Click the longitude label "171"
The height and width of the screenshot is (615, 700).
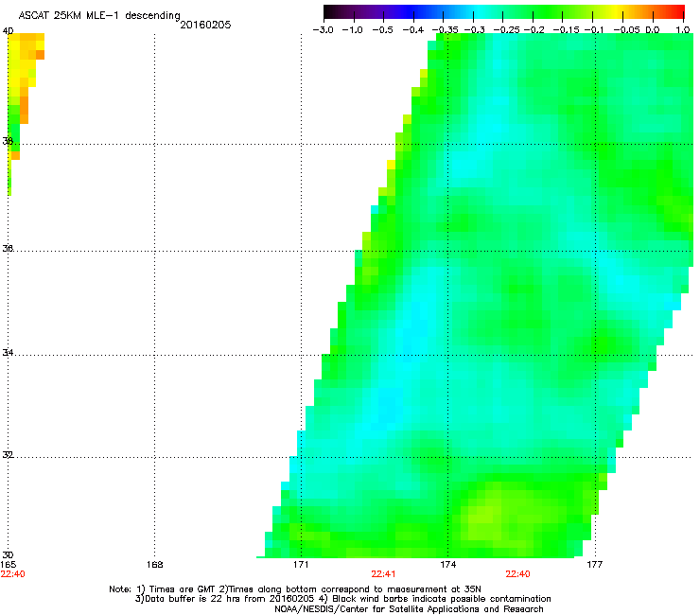tap(301, 565)
